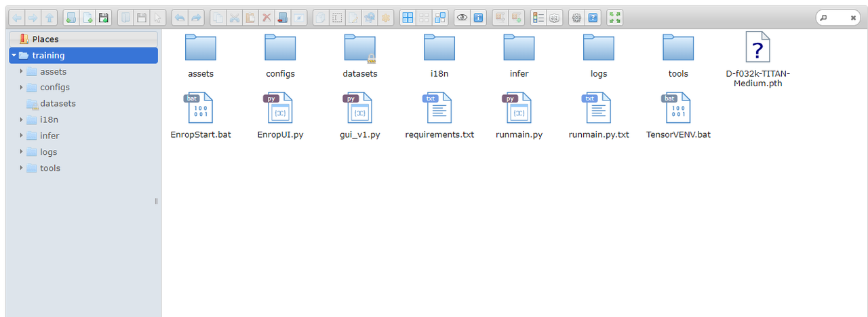Open the get info (i) panel

[478, 18]
